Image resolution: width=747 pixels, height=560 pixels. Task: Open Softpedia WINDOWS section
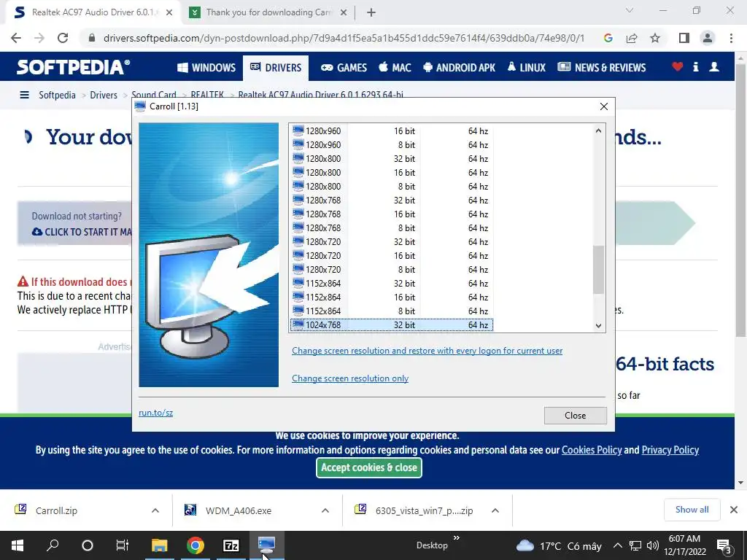[x=206, y=68]
